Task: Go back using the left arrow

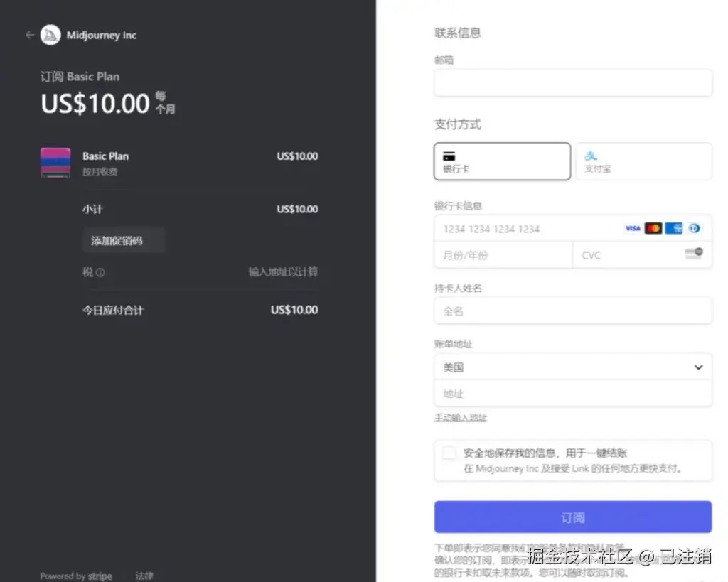Action: 30,35
